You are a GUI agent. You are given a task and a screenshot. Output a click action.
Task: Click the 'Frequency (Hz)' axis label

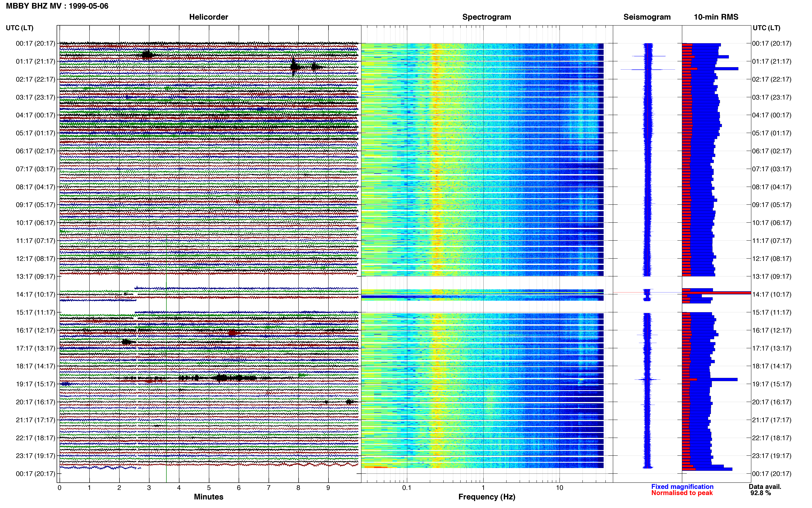(x=487, y=497)
